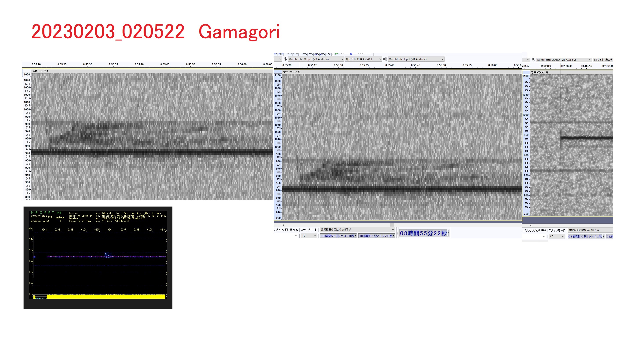
Task: Click the selection start time field
Action: pyautogui.click(x=338, y=236)
